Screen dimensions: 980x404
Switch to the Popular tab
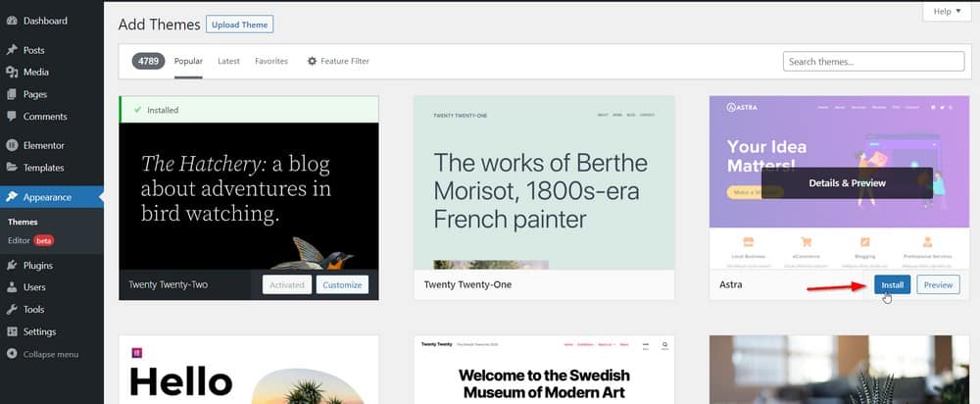(188, 62)
